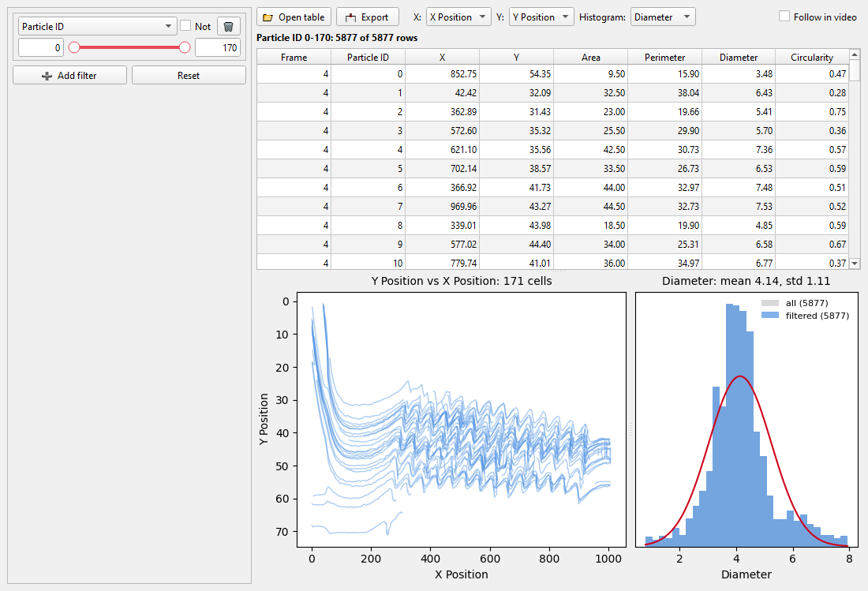Select cell with Perimeter value 25.31
This screenshot has width=868, height=591.
click(x=665, y=244)
